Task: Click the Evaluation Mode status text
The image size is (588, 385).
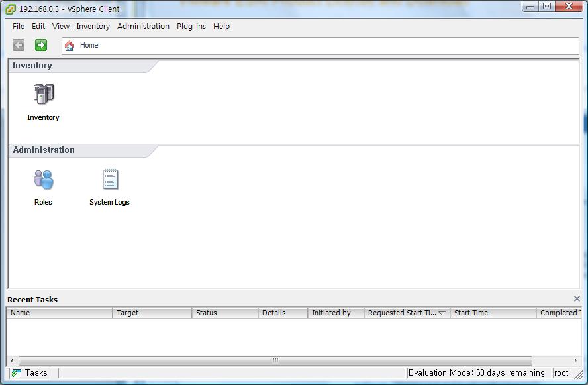Action: coord(477,373)
